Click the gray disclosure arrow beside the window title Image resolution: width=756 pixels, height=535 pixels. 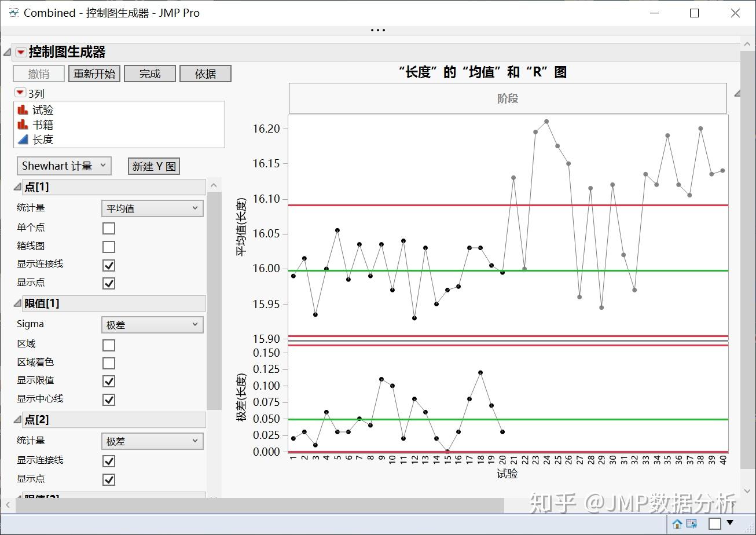click(x=6, y=52)
